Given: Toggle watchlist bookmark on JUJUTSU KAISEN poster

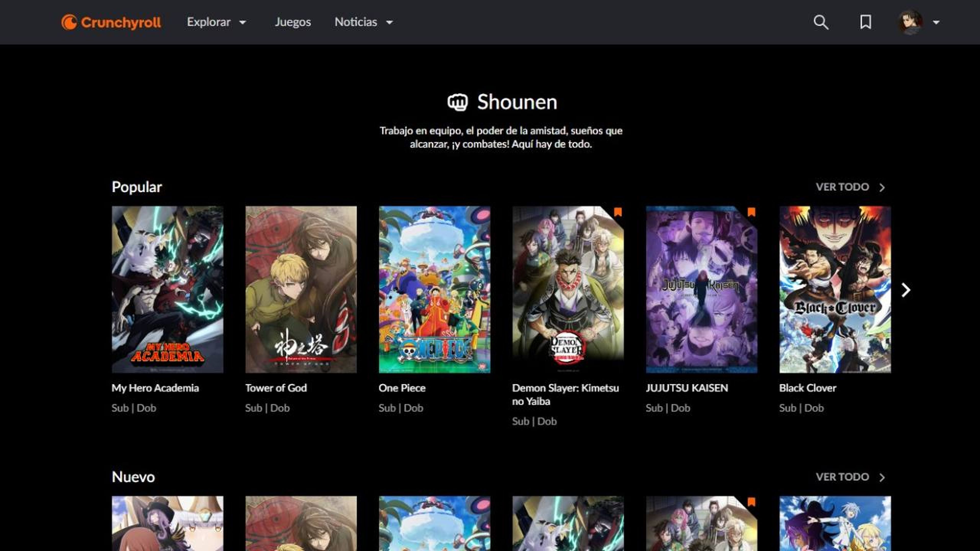Looking at the screenshot, I should 751,212.
